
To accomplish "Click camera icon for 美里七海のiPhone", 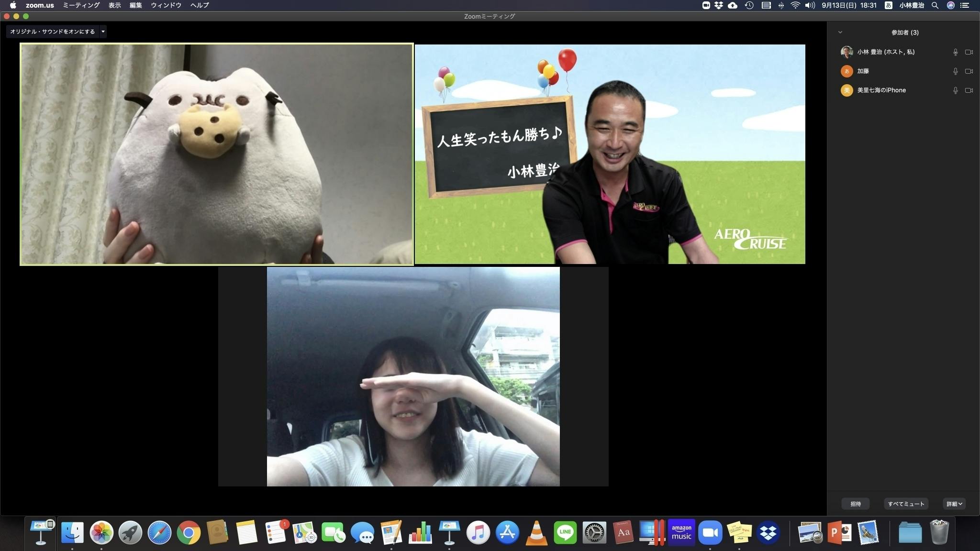I will coord(969,90).
